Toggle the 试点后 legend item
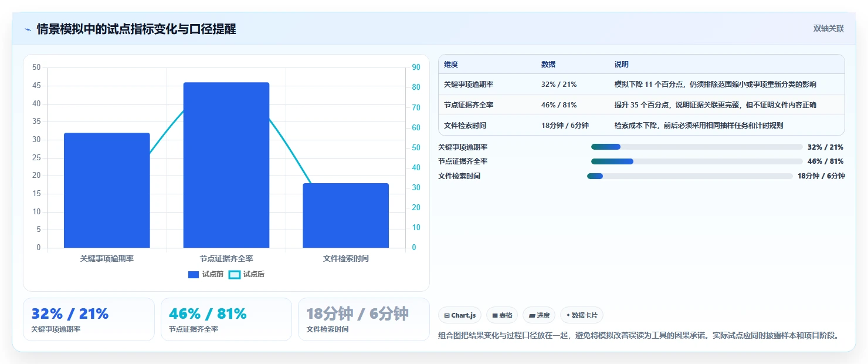This screenshot has width=868, height=364. pyautogui.click(x=246, y=274)
